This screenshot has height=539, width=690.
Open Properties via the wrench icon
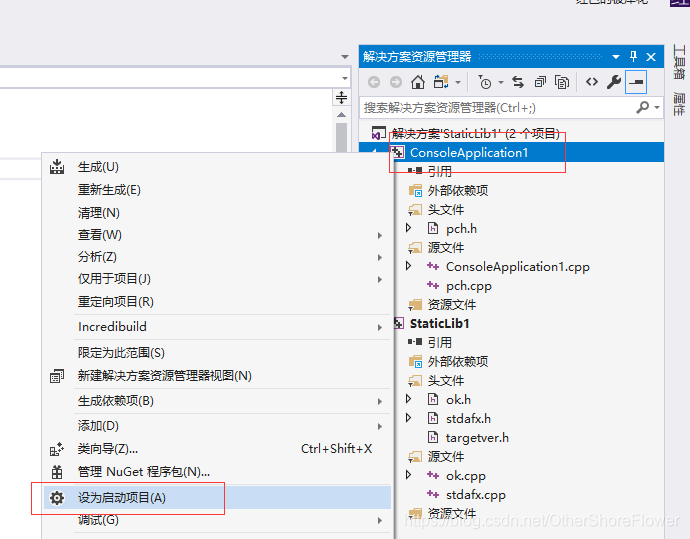(614, 82)
